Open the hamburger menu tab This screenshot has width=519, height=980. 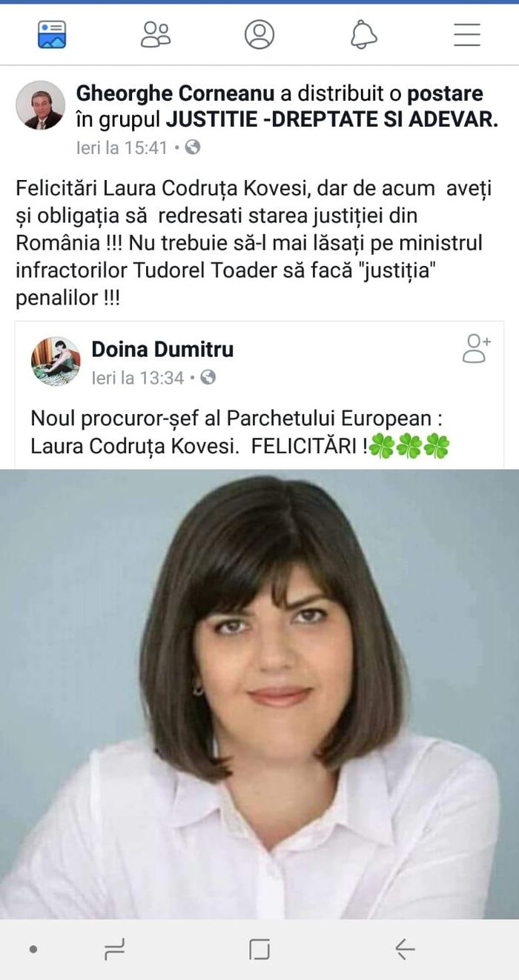(467, 34)
